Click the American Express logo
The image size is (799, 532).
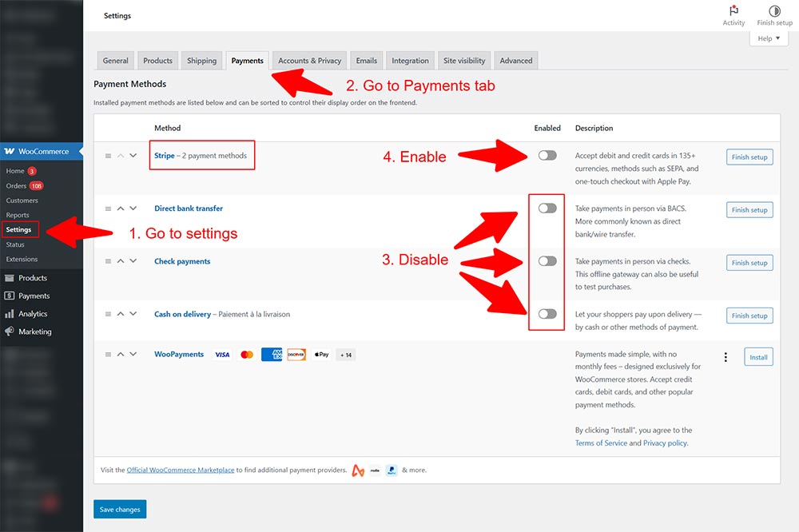(272, 354)
